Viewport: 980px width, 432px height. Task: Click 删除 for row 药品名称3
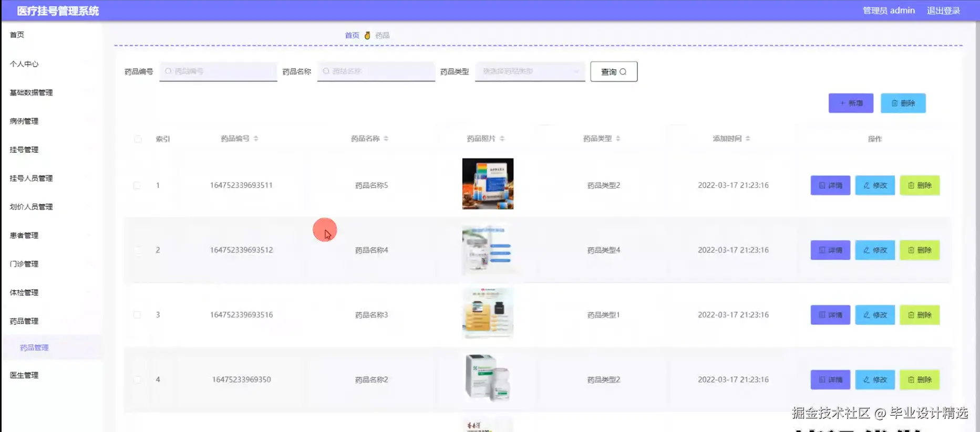[x=920, y=315]
